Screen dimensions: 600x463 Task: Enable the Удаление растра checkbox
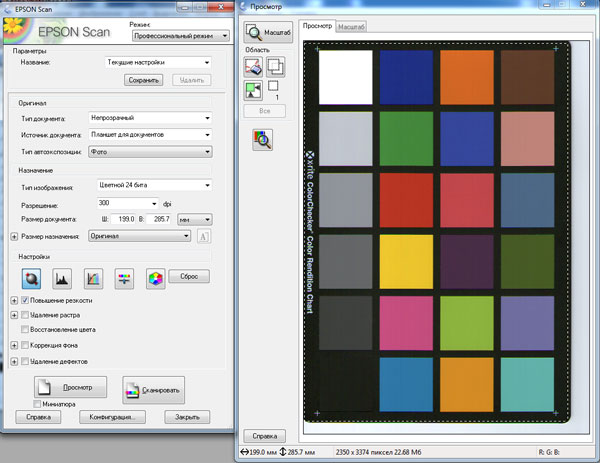(x=26, y=315)
